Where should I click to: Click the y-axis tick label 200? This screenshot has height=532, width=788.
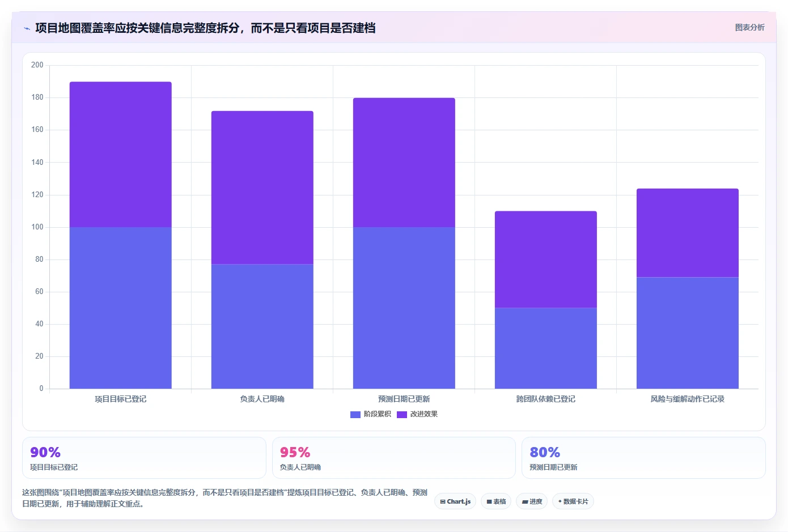click(x=37, y=65)
